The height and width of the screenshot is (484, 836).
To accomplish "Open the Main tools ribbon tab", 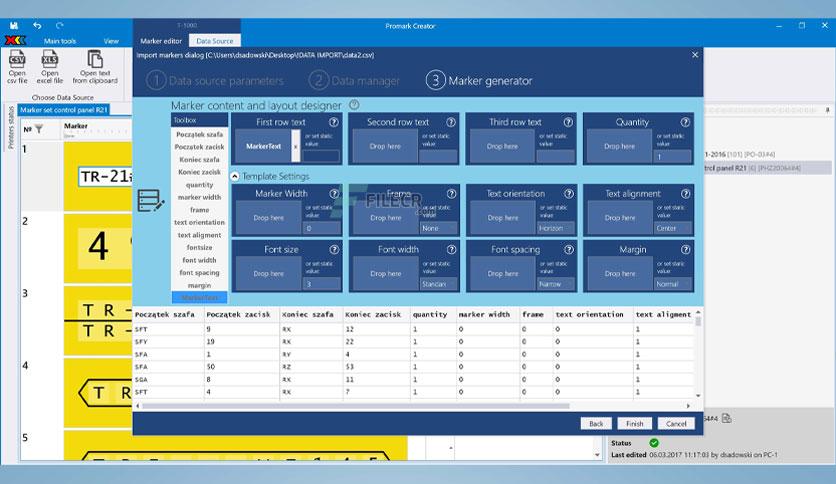I will (60, 41).
